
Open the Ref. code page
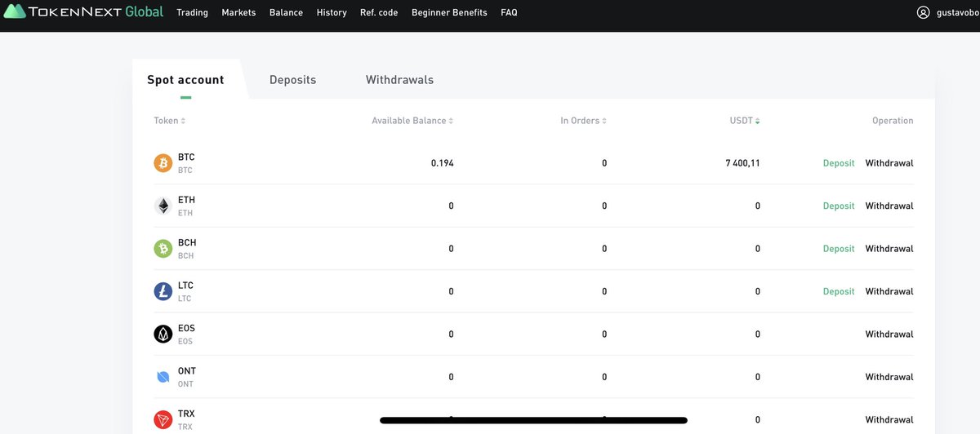tap(379, 12)
